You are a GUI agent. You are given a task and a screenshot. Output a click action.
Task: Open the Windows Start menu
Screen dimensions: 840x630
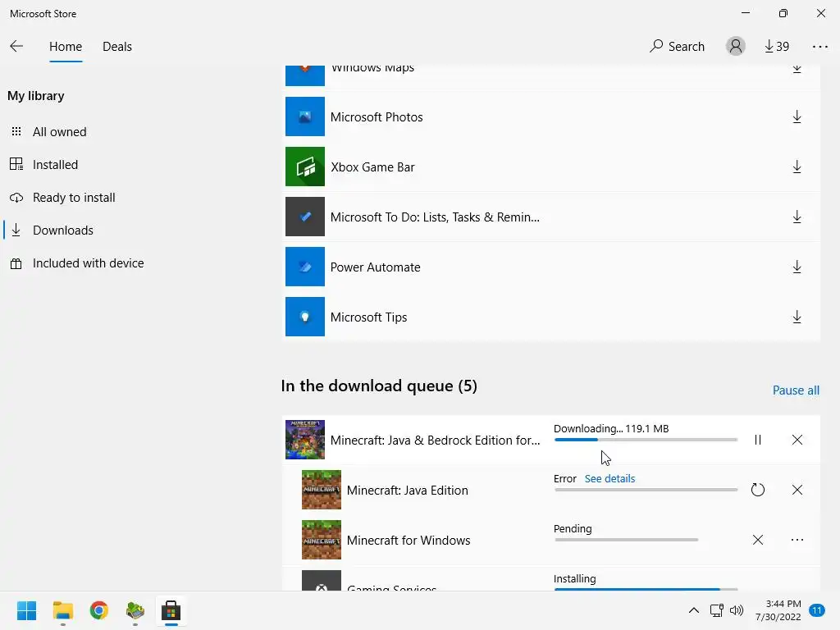click(x=27, y=610)
